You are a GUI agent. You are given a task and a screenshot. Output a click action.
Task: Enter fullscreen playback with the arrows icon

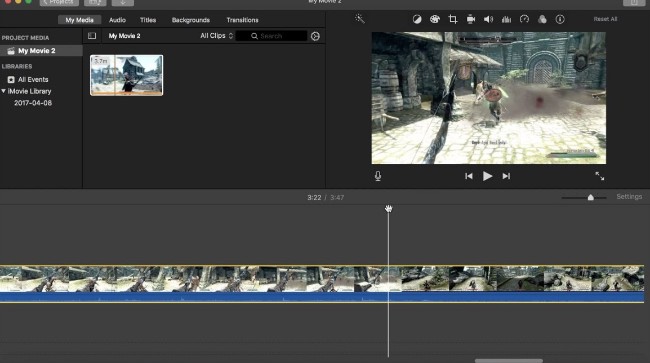tap(599, 176)
